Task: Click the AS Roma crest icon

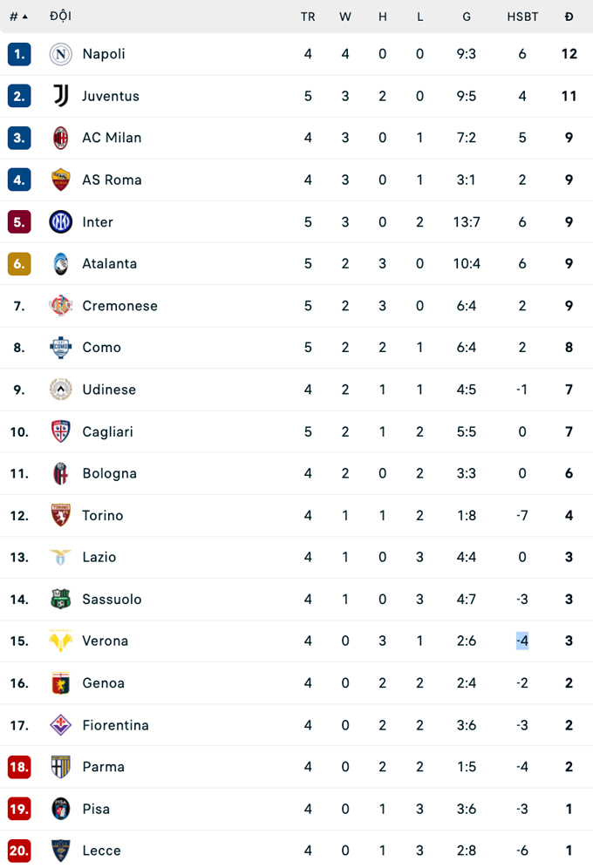Action: (60, 180)
